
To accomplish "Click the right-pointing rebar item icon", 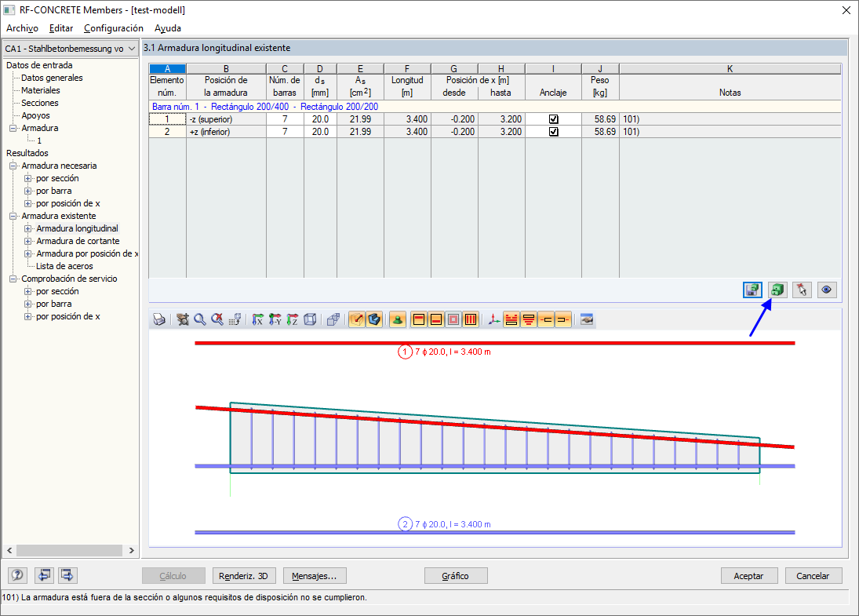I will tap(563, 319).
